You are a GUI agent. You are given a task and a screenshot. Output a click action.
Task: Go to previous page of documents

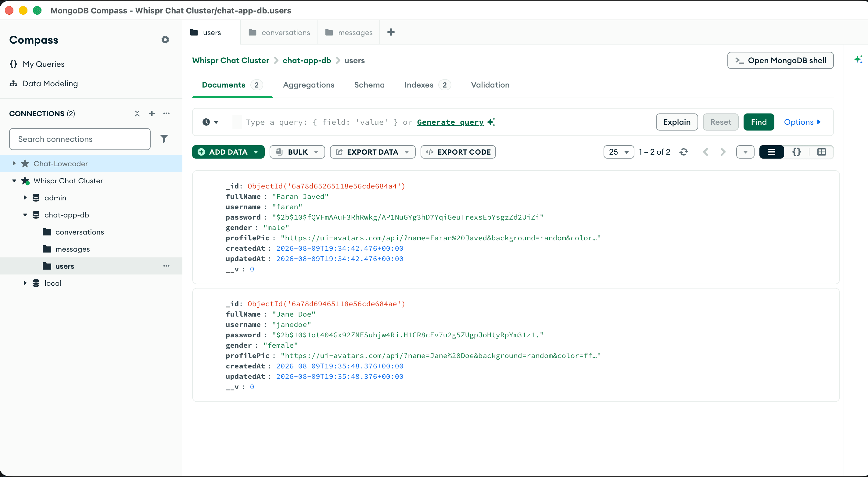tap(705, 152)
